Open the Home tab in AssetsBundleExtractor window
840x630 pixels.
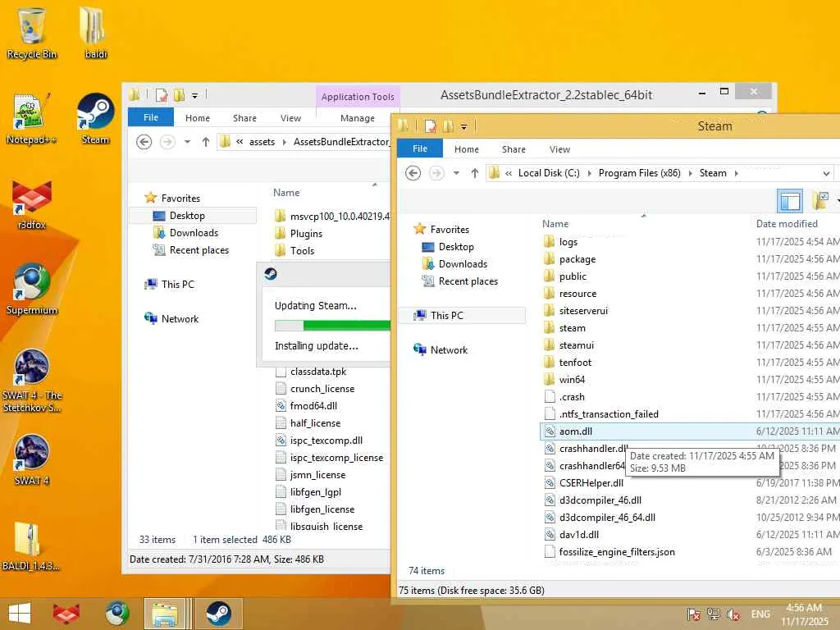click(198, 118)
